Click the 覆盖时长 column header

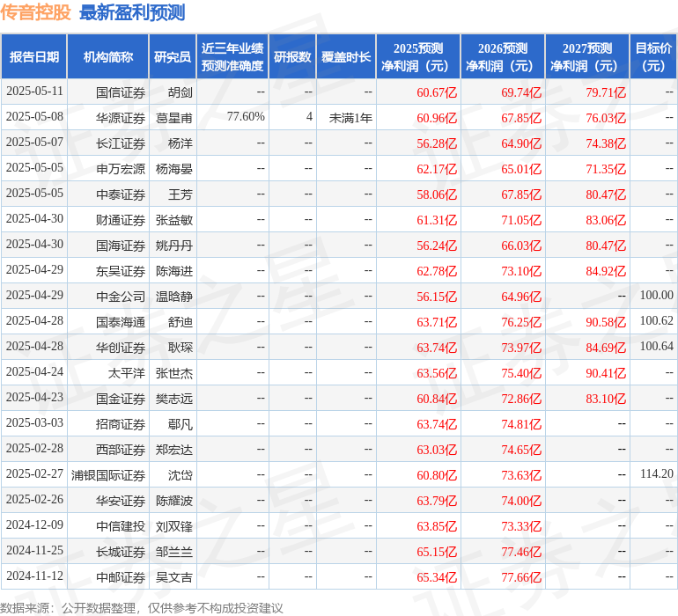click(346, 56)
